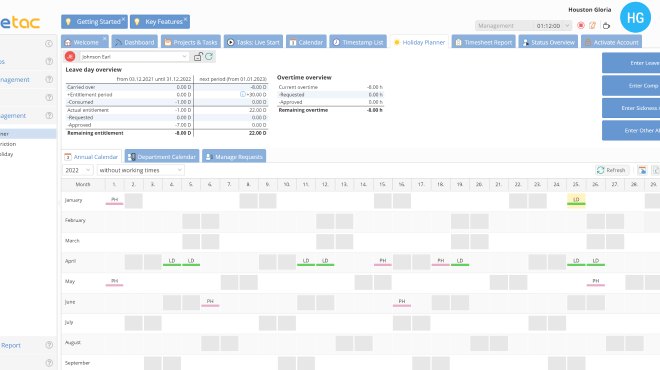Viewport: 660px width, 370px height.
Task: Click April 15 PH holiday cell
Action: pos(383,261)
